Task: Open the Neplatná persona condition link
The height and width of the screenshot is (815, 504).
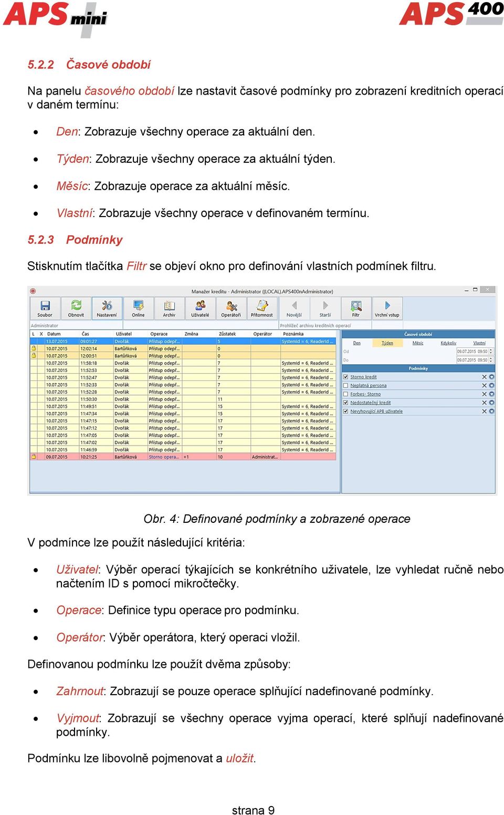Action: coord(369,385)
